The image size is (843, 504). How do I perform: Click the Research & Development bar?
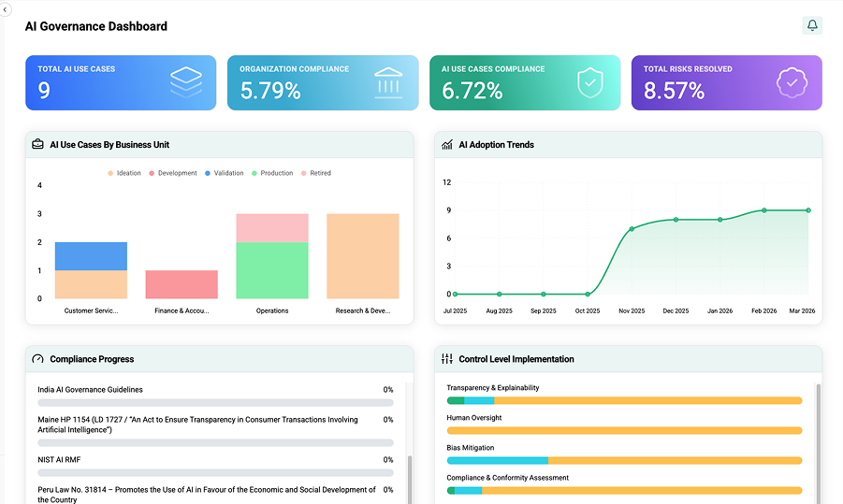coord(363,256)
